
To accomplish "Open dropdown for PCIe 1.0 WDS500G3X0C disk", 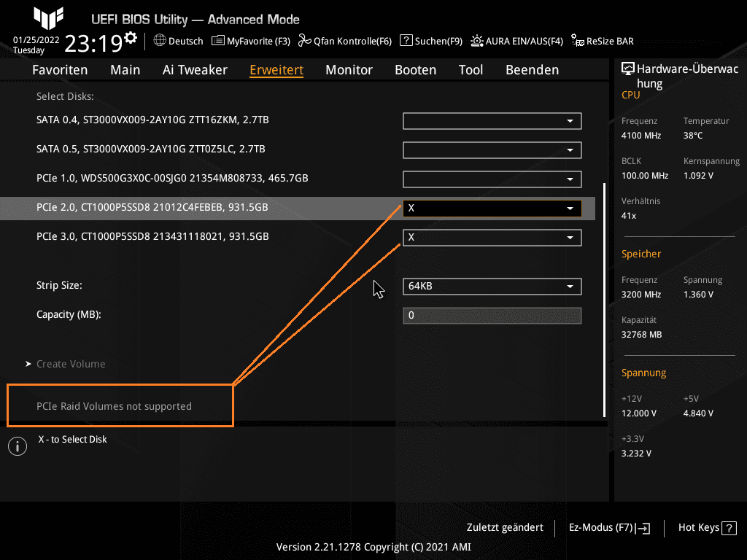I will coord(492,179).
